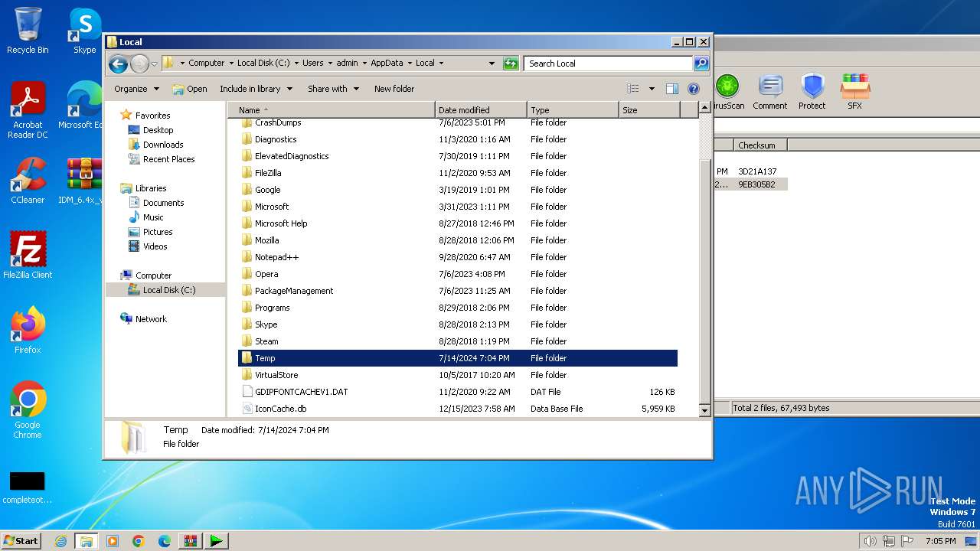Click scrollbar up arrow in file list

point(705,109)
